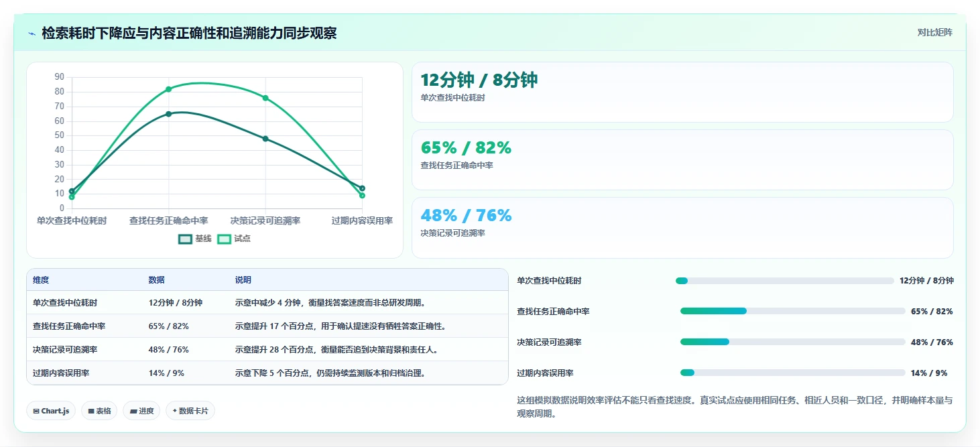Click the 试点 data point at 决策记录可追溯率
This screenshot has width=980, height=447.
coord(265,98)
